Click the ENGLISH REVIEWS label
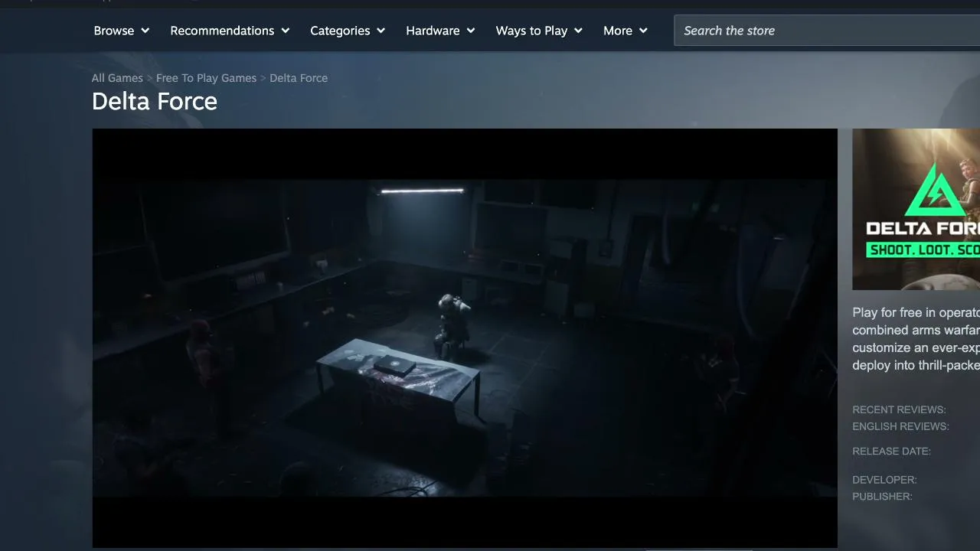The image size is (980, 551). [900, 426]
